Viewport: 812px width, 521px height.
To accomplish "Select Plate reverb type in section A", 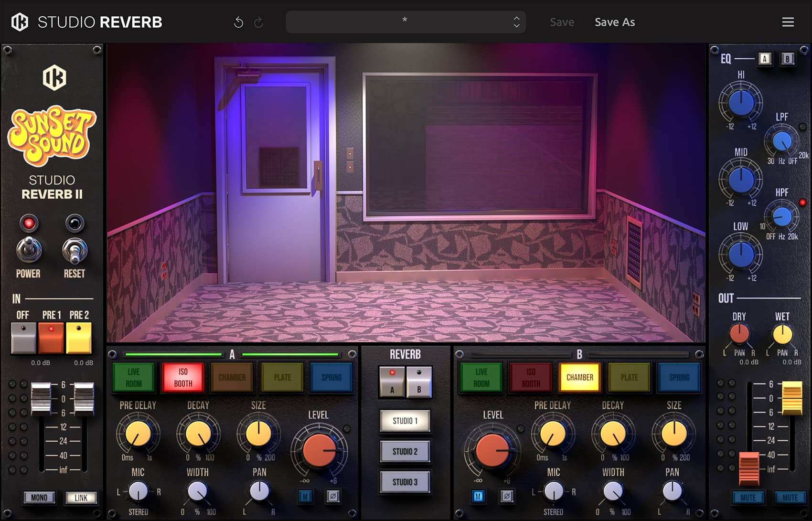I will click(282, 377).
